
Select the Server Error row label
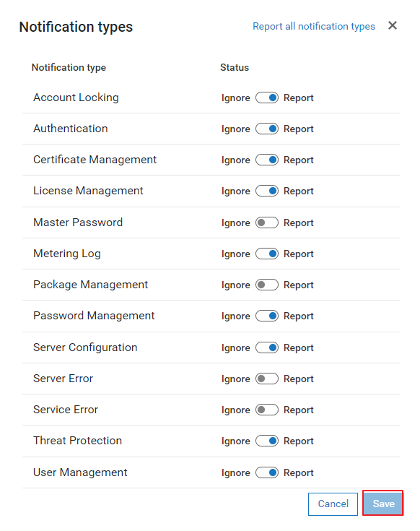click(63, 379)
